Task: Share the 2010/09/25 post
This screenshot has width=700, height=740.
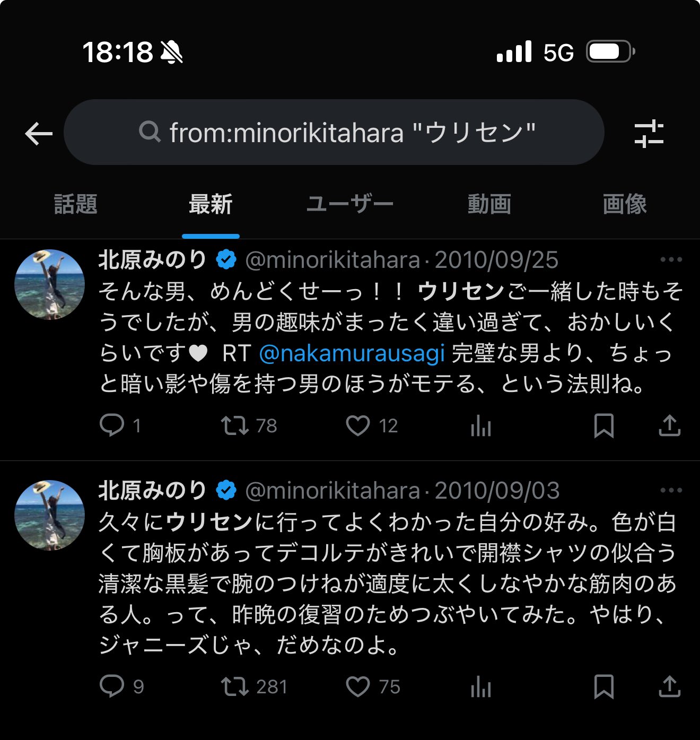Action: tap(669, 425)
